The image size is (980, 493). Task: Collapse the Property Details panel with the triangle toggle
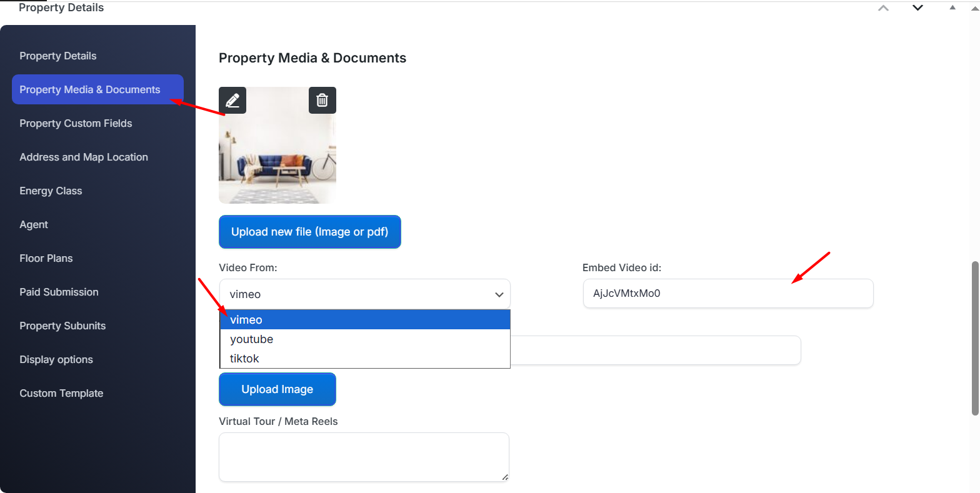tap(952, 8)
